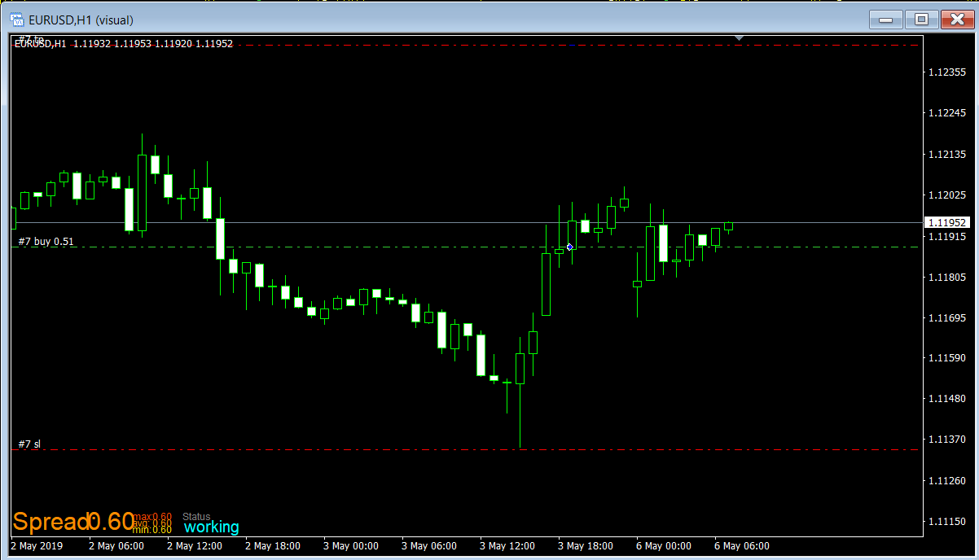Click the 3 May 00:00 time axis label
Image resolution: width=979 pixels, height=560 pixels.
350,546
